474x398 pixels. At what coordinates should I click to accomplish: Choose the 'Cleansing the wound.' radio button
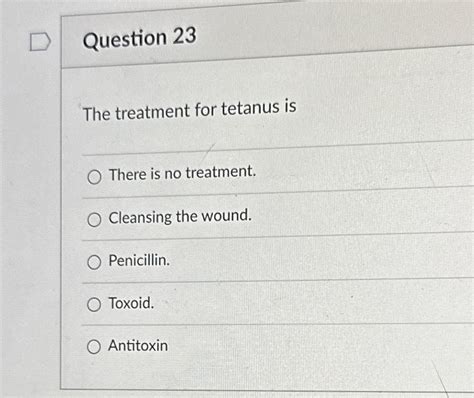pos(94,220)
